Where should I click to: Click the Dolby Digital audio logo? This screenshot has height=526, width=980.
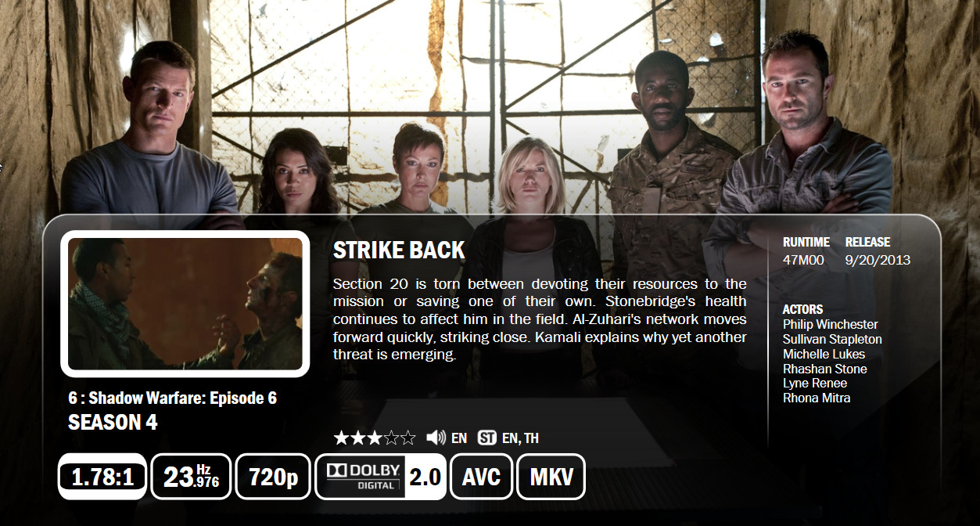coord(361,477)
